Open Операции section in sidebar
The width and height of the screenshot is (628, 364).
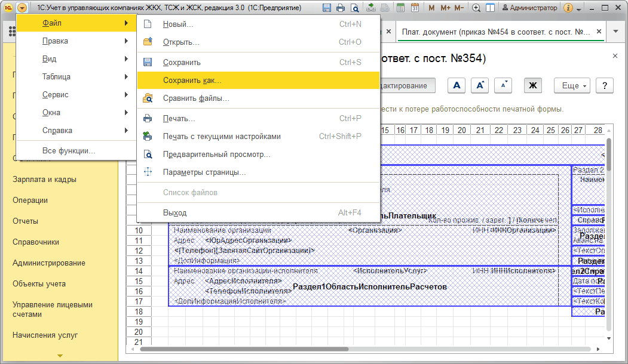[30, 200]
